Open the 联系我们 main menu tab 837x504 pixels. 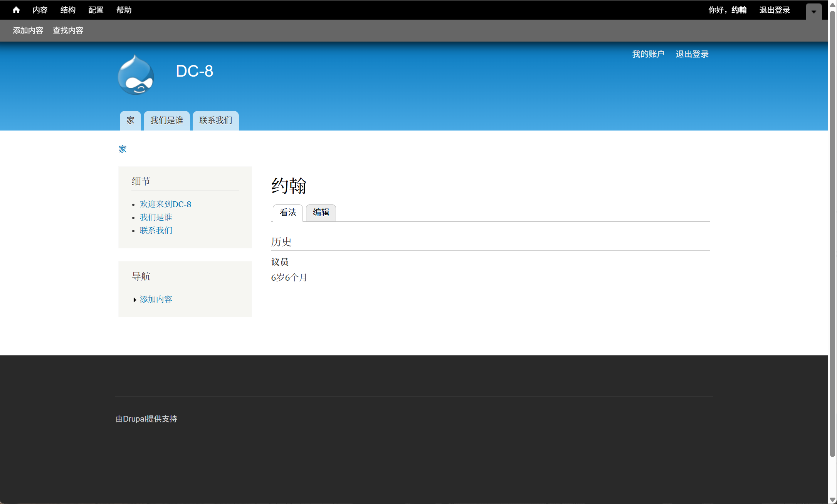215,121
